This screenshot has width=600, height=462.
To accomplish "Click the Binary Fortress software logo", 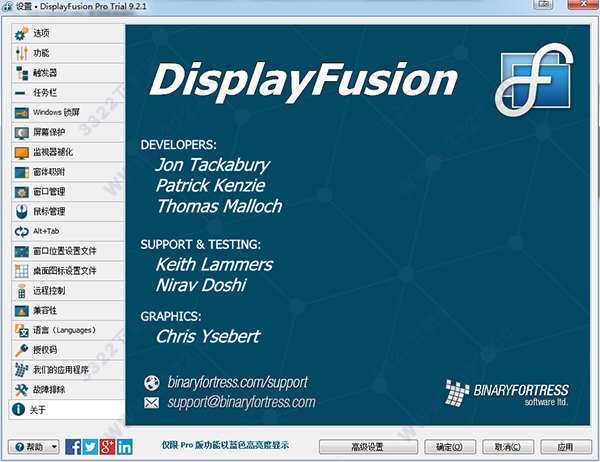I will click(507, 393).
